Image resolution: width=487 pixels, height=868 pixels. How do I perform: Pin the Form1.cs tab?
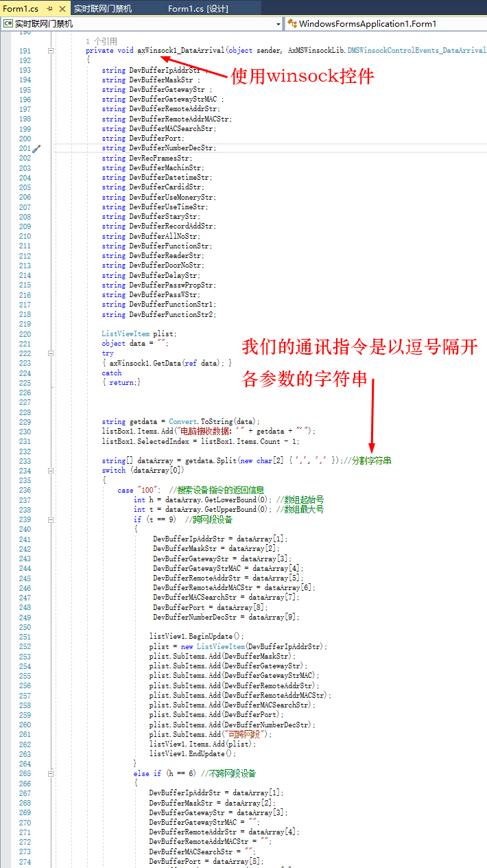pos(51,9)
